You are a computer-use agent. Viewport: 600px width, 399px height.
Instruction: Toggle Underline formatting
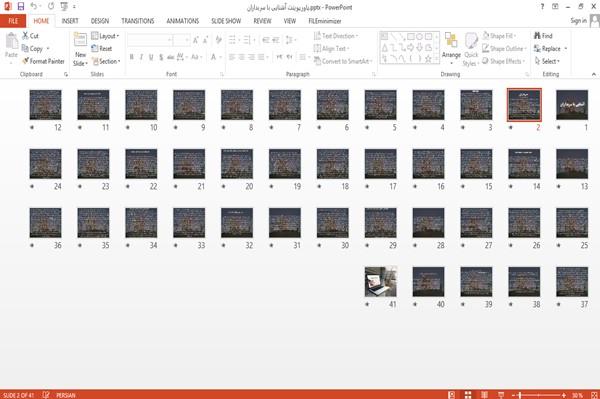tap(151, 57)
